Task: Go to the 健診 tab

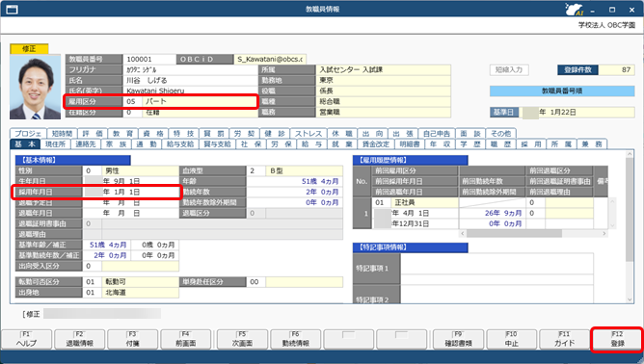Action: click(x=275, y=134)
